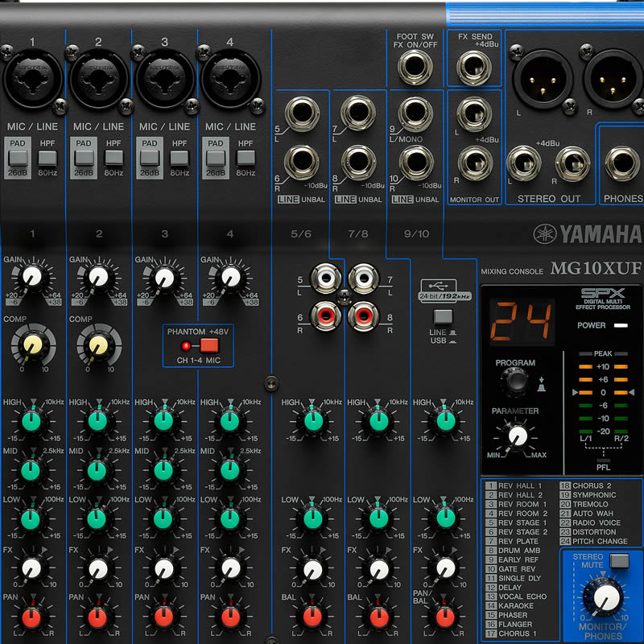Click the channel 1 yellow COMP knob
Image resolution: width=644 pixels, height=644 pixels.
(33, 346)
